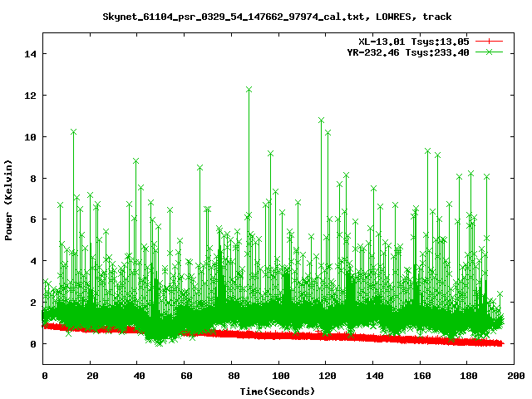Click the x-axis tick label 120
This screenshot has height=399, width=532.
(328, 376)
